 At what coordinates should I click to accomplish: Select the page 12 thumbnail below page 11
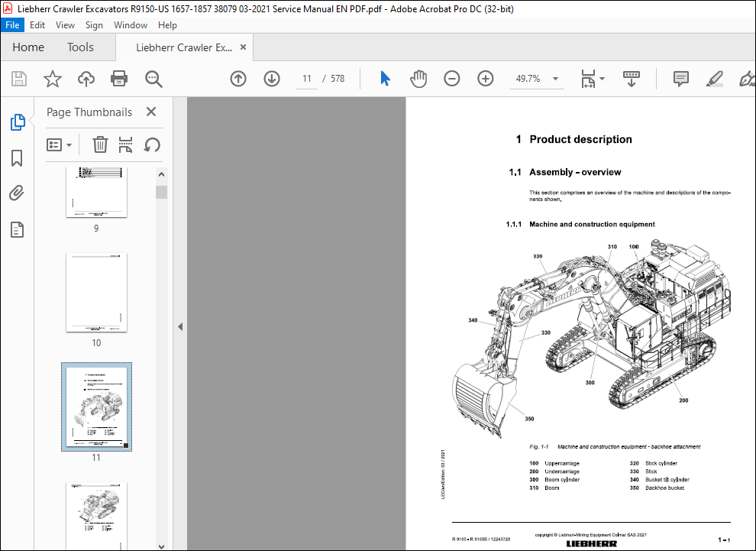[x=96, y=515]
